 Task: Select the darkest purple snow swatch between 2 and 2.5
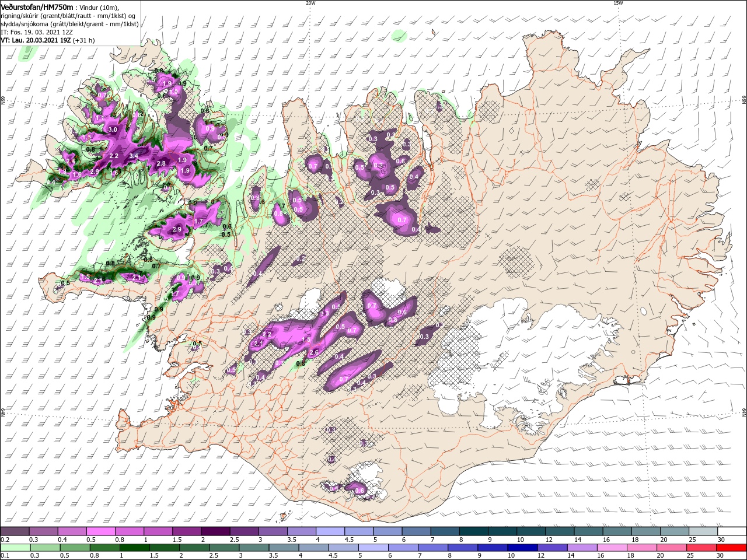pyautogui.click(x=215, y=531)
